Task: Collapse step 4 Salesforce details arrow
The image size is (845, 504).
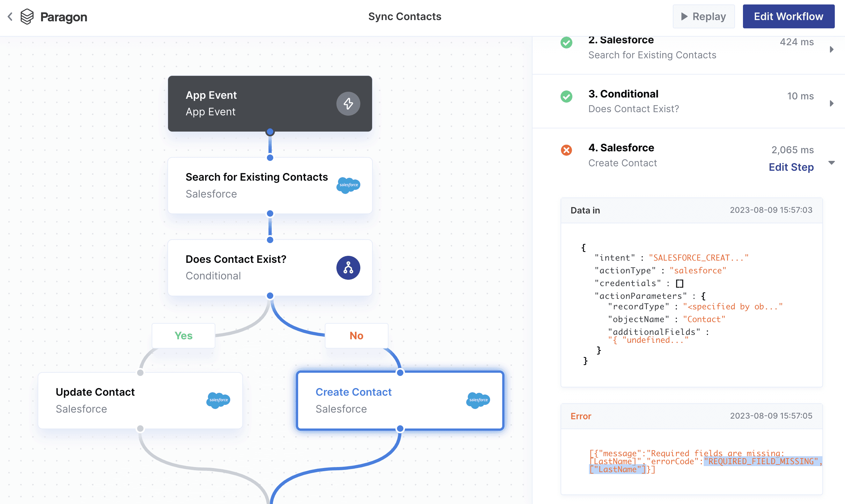Action: (831, 163)
